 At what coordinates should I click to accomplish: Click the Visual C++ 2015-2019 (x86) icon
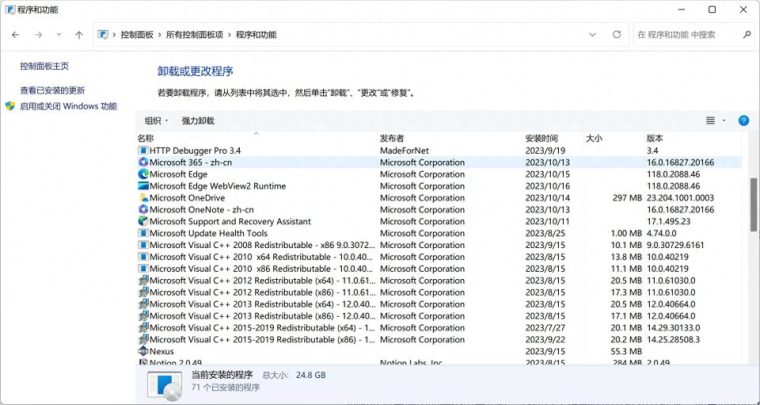tap(143, 340)
